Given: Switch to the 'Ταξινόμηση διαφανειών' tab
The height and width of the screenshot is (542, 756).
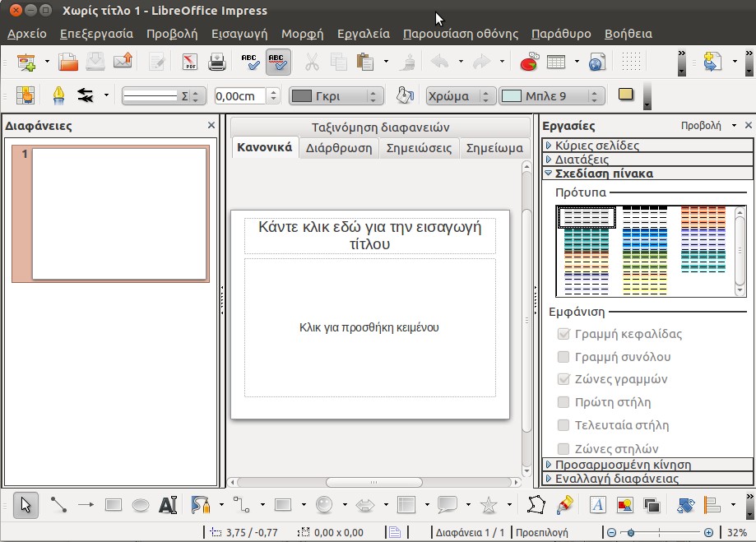Looking at the screenshot, I should pyautogui.click(x=380, y=127).
